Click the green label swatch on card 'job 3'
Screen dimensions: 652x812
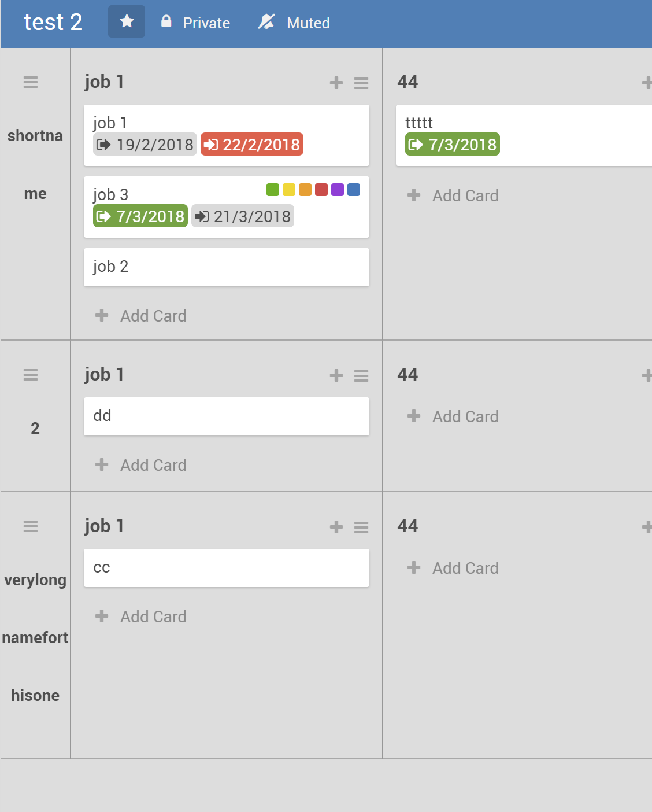pyautogui.click(x=272, y=189)
